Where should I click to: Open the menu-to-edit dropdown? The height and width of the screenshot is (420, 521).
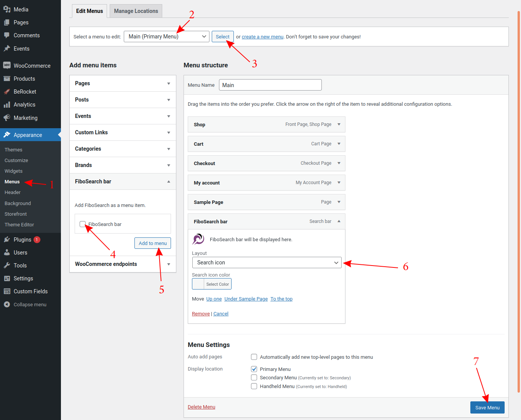(x=166, y=36)
